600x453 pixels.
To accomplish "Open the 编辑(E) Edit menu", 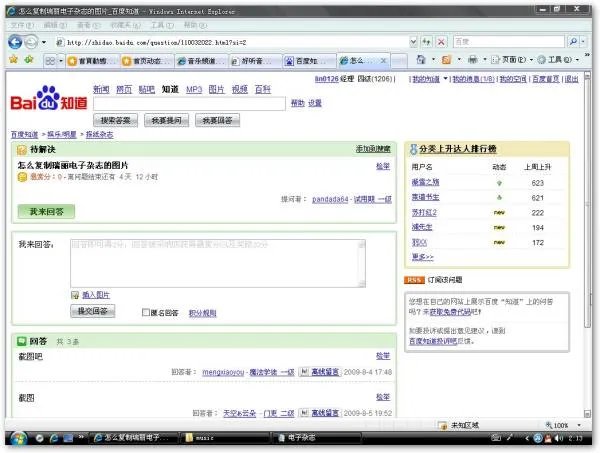I will tap(55, 25).
